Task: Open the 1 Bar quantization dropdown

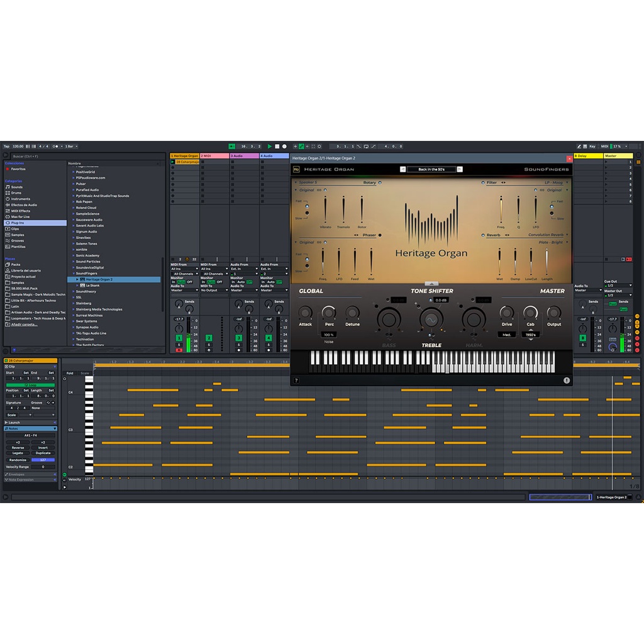Action: tap(71, 146)
